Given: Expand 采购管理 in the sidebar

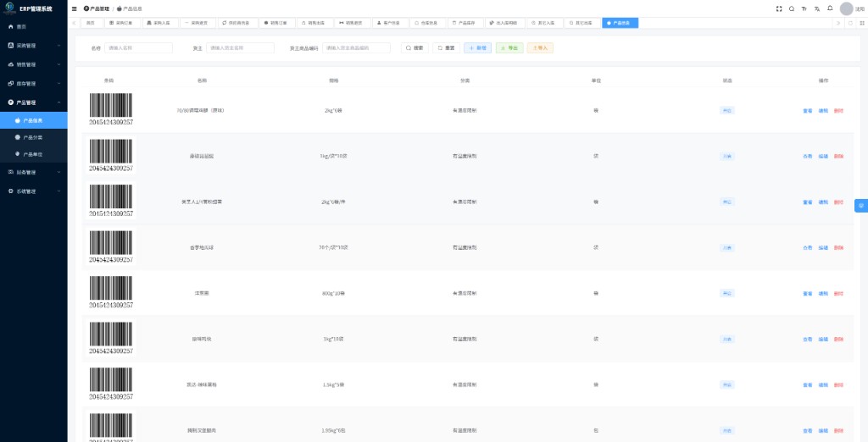Looking at the screenshot, I should coord(34,46).
